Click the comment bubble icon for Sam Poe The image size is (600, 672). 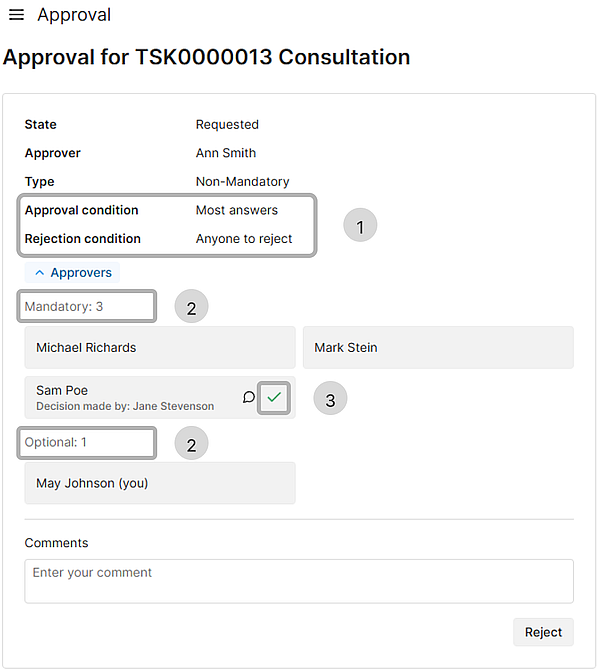tap(248, 397)
